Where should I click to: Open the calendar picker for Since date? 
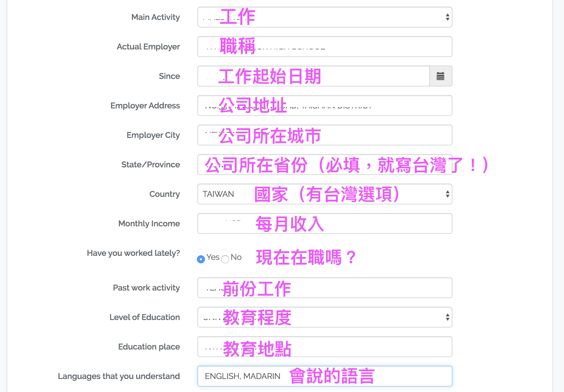tap(441, 76)
